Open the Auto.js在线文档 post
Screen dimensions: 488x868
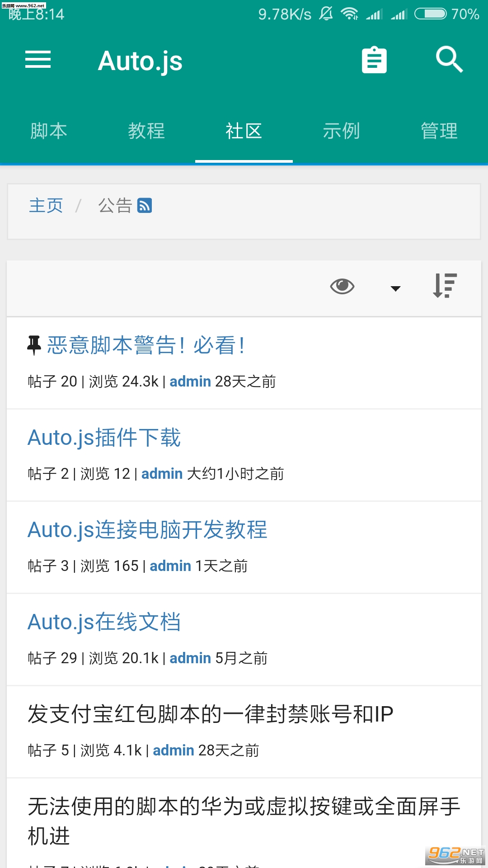pyautogui.click(x=104, y=622)
